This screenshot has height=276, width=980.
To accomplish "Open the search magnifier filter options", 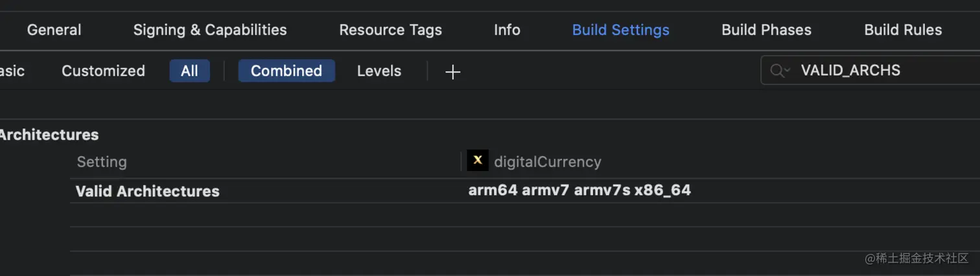I will tap(780, 71).
